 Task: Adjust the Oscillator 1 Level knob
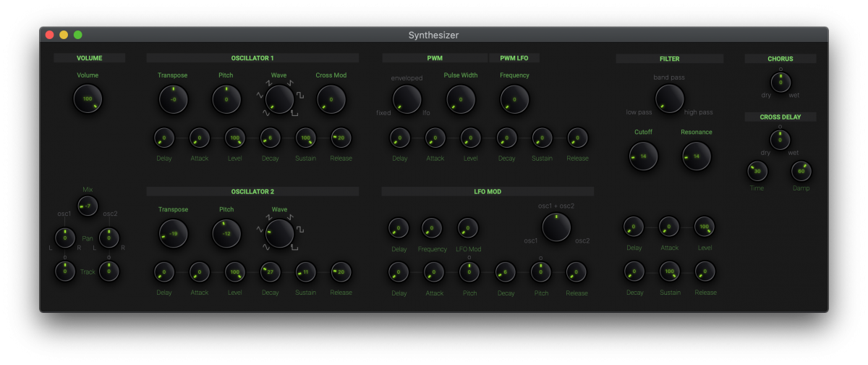[235, 138]
